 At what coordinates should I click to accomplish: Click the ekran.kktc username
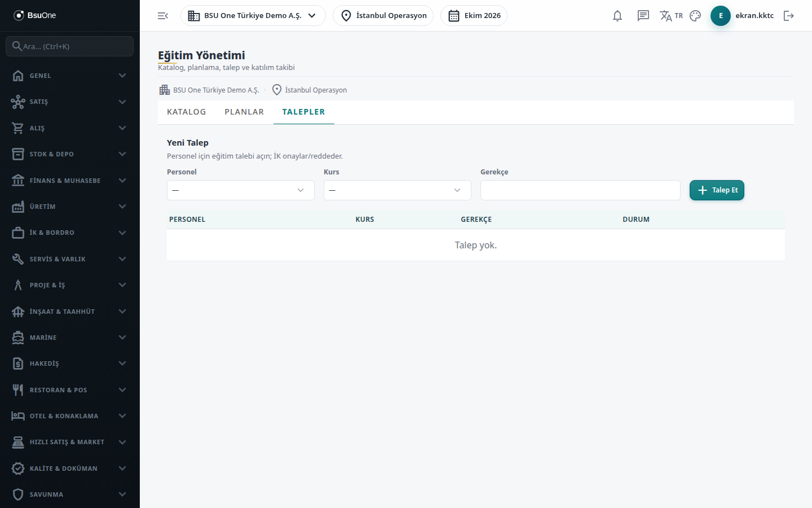(x=754, y=16)
